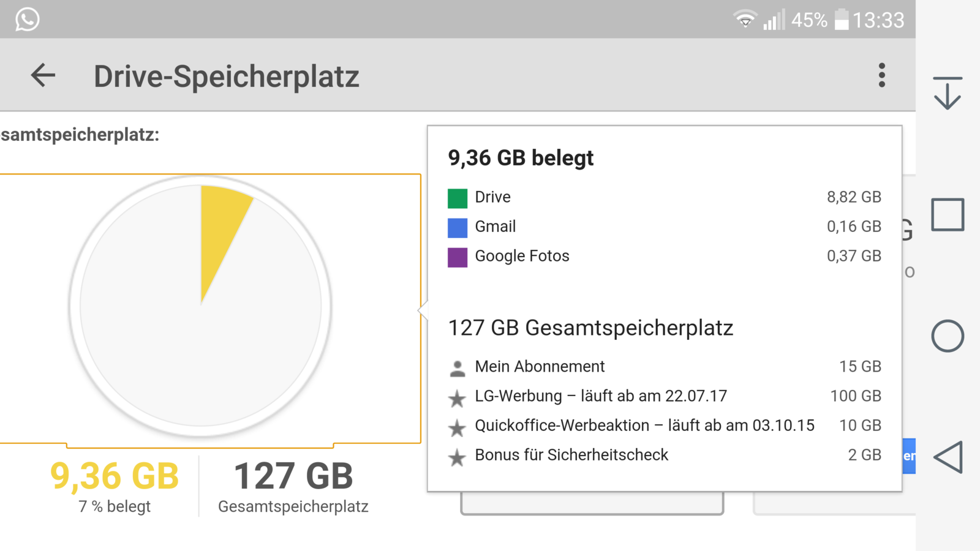Tap the Wi-Fi status icon

coord(745,20)
